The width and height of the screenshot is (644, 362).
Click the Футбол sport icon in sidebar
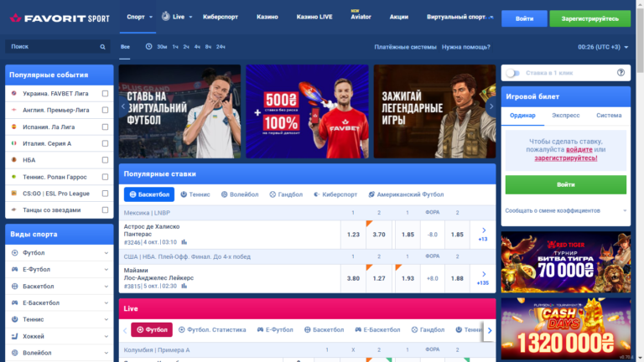click(15, 253)
